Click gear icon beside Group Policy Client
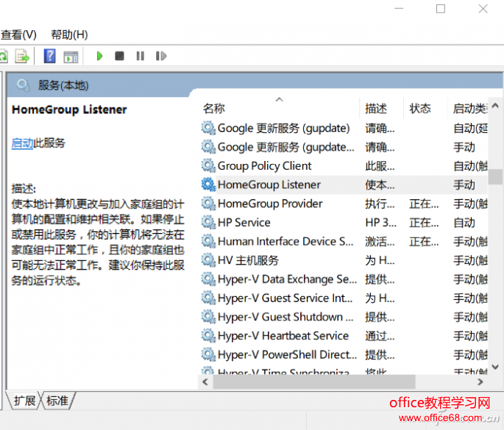The image size is (504, 430). coord(208,166)
